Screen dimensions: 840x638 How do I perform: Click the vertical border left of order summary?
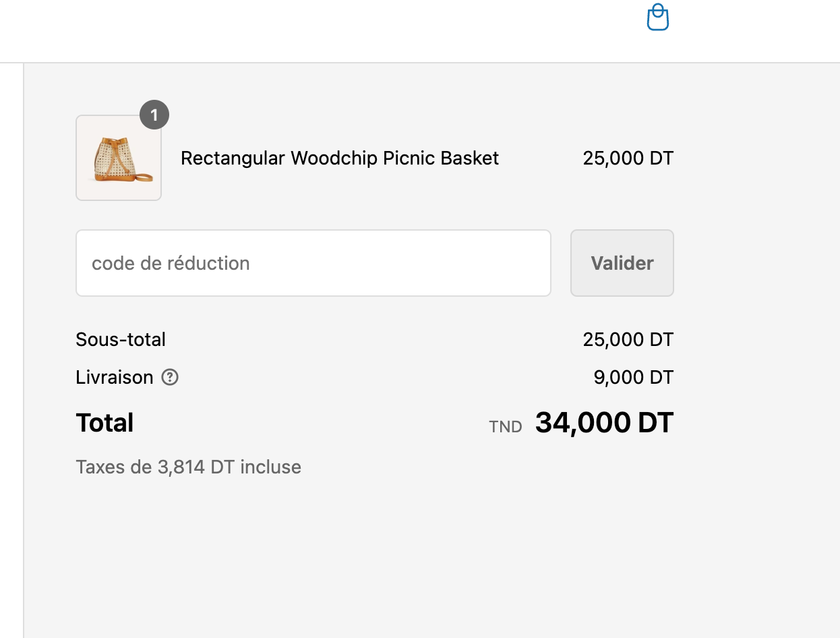24,337
